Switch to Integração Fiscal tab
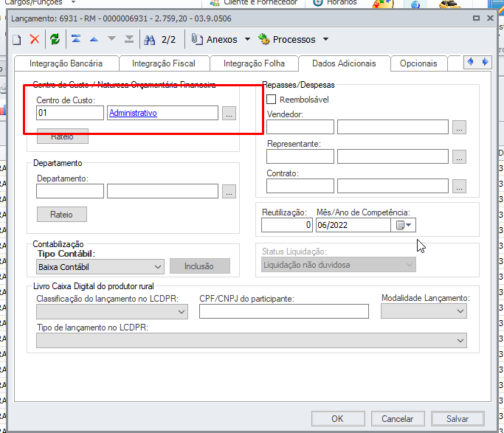The width and height of the screenshot is (504, 433). click(164, 63)
